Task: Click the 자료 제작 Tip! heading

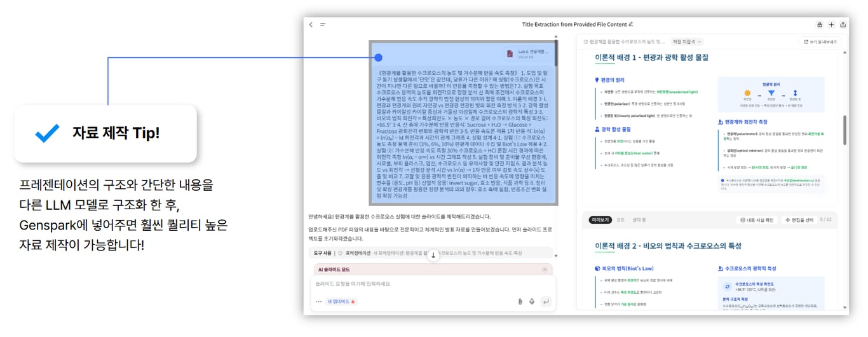Action: pyautogui.click(x=116, y=133)
